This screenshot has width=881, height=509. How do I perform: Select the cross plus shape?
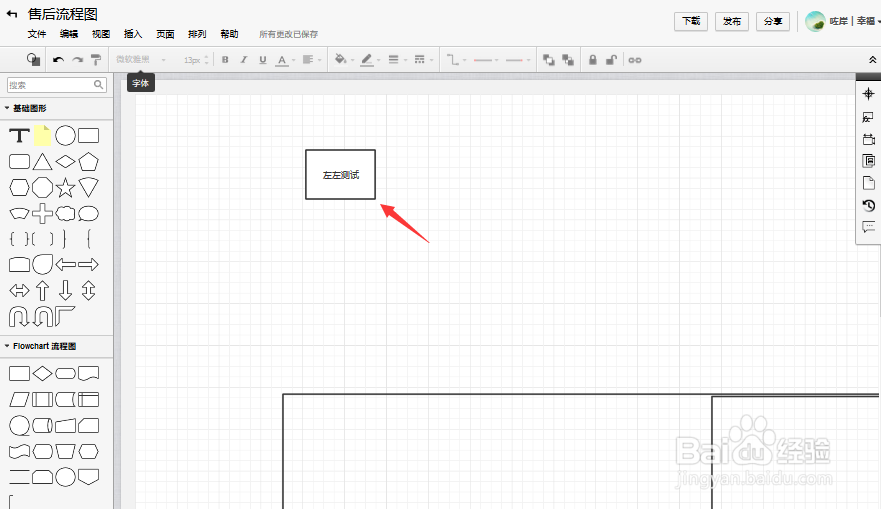[x=42, y=213]
